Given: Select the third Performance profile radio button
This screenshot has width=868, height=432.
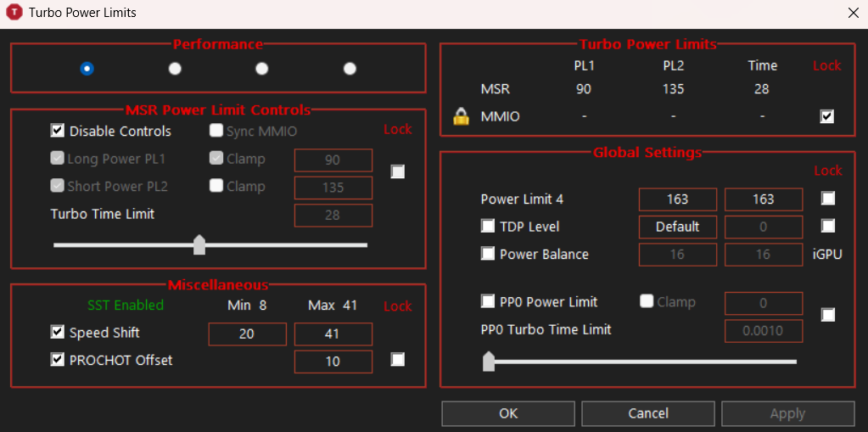Looking at the screenshot, I should [262, 69].
